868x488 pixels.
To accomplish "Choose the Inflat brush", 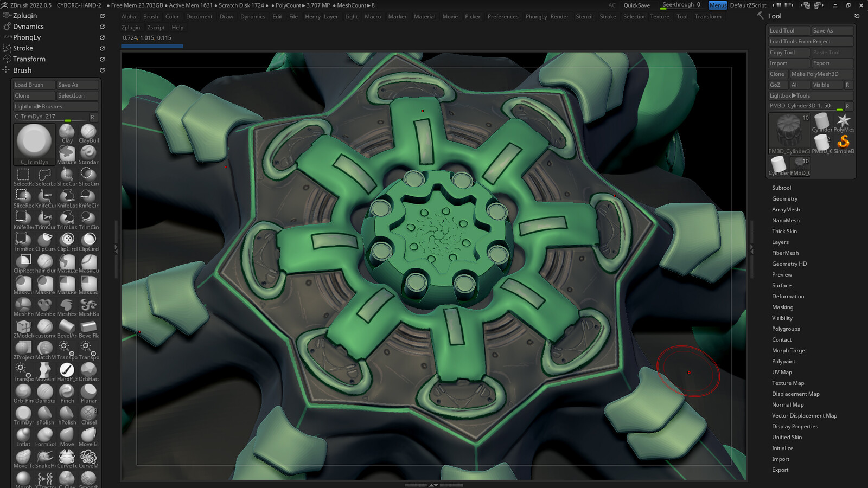I will coord(23,437).
